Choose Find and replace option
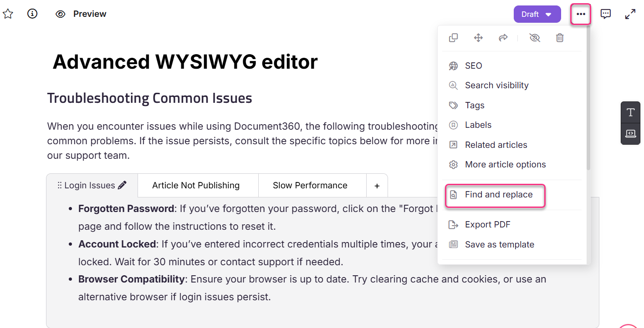 pyautogui.click(x=498, y=195)
